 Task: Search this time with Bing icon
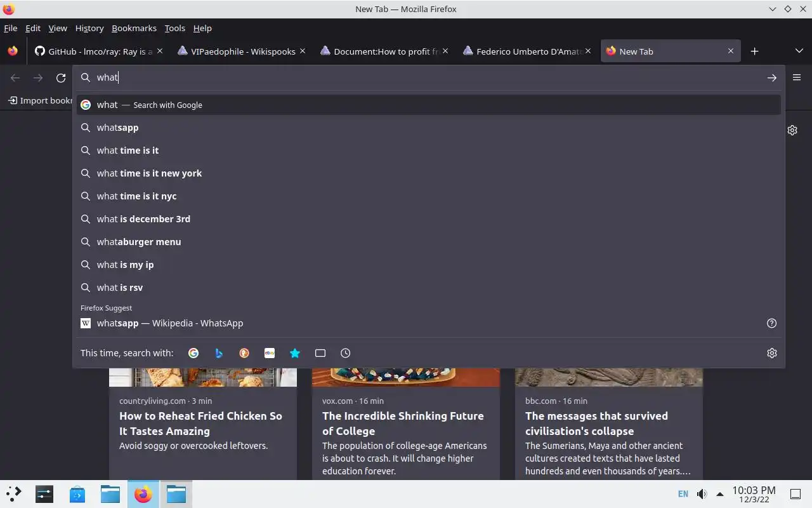(x=219, y=353)
